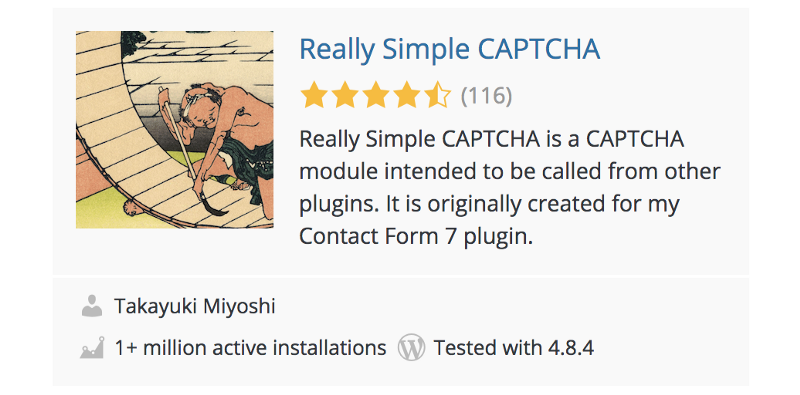Open the (116) ratings count
This screenshot has height=395, width=800.
(x=486, y=95)
